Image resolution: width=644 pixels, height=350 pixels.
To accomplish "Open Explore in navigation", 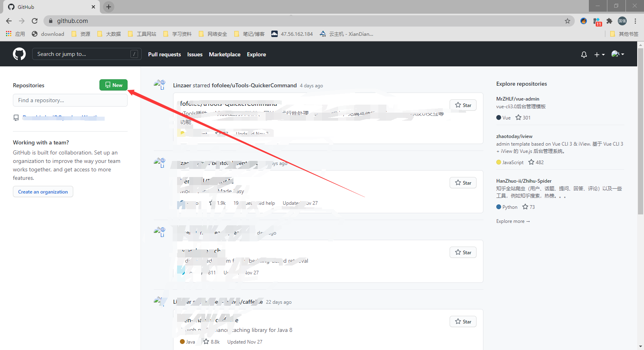I will click(x=256, y=54).
